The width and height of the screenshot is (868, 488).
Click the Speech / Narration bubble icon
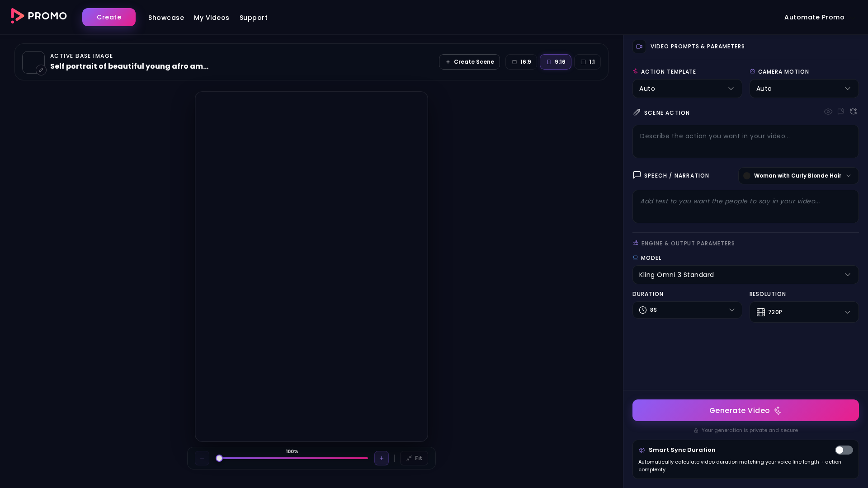pos(637,175)
